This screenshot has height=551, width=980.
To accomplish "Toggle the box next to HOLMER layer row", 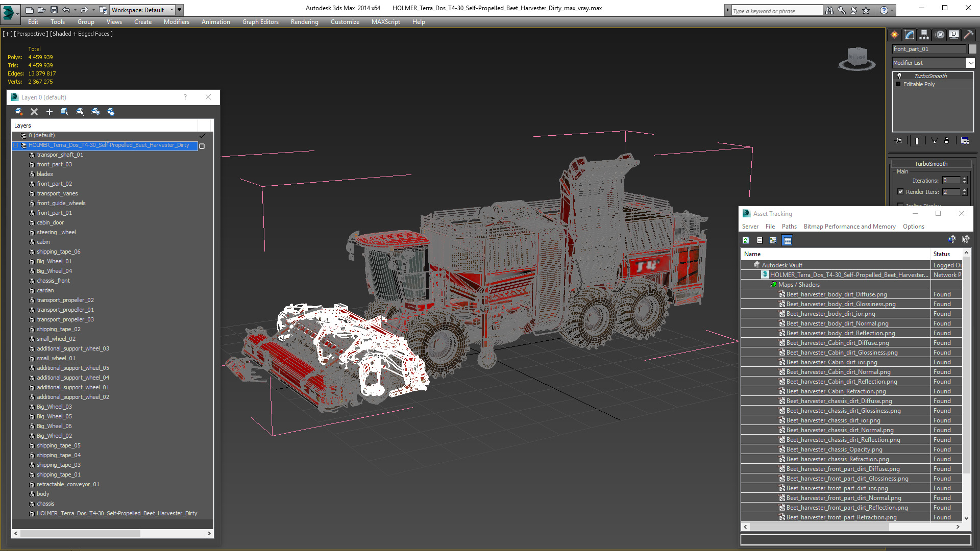I will [202, 146].
